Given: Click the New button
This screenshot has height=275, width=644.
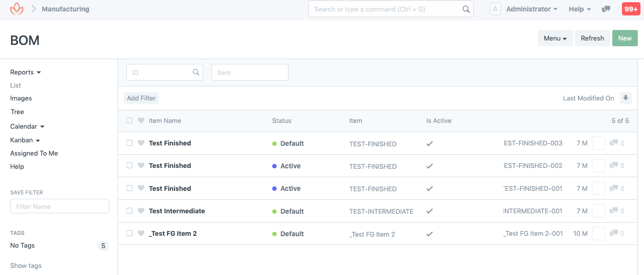Looking at the screenshot, I should (x=625, y=38).
